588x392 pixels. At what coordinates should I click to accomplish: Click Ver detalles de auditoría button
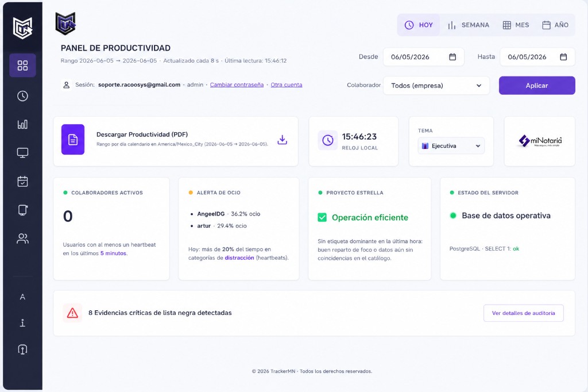point(523,313)
